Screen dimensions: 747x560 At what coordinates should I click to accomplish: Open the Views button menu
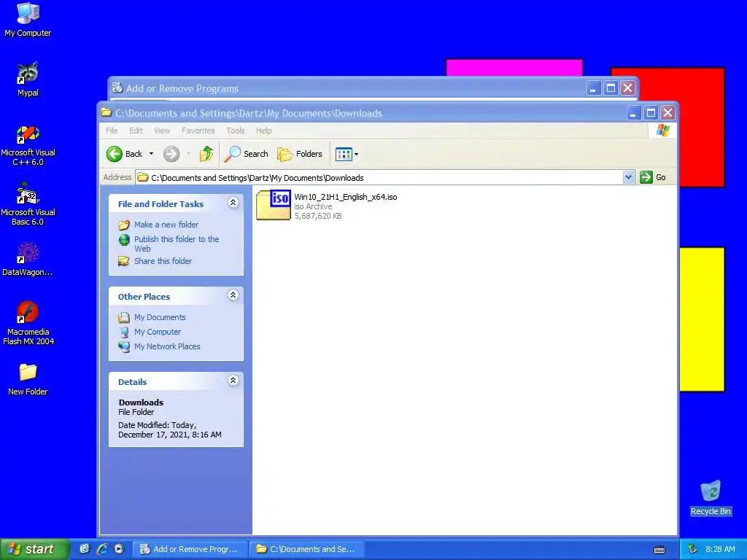347,154
